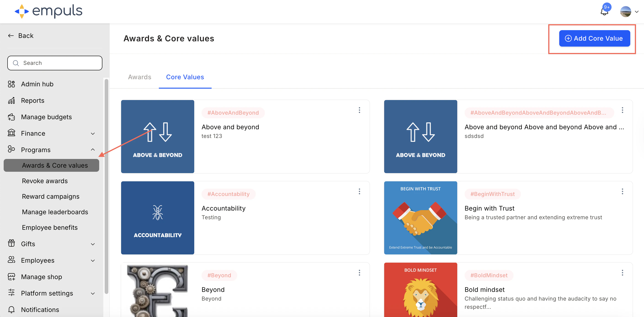Click the sidebar Notifications bell icon
The width and height of the screenshot is (644, 317).
11,309
